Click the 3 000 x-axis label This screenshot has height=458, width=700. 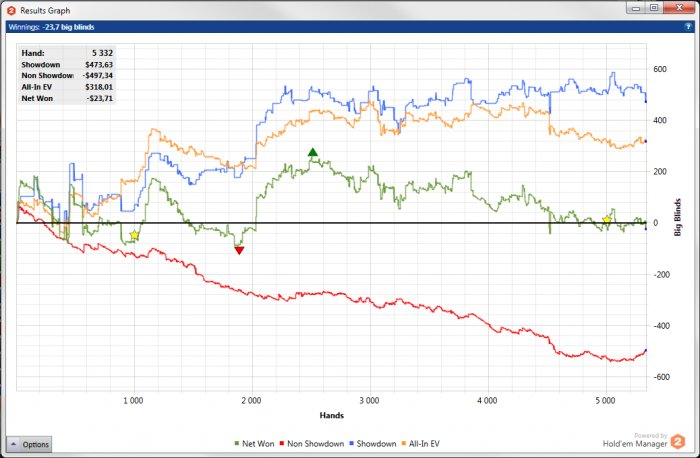(x=370, y=401)
